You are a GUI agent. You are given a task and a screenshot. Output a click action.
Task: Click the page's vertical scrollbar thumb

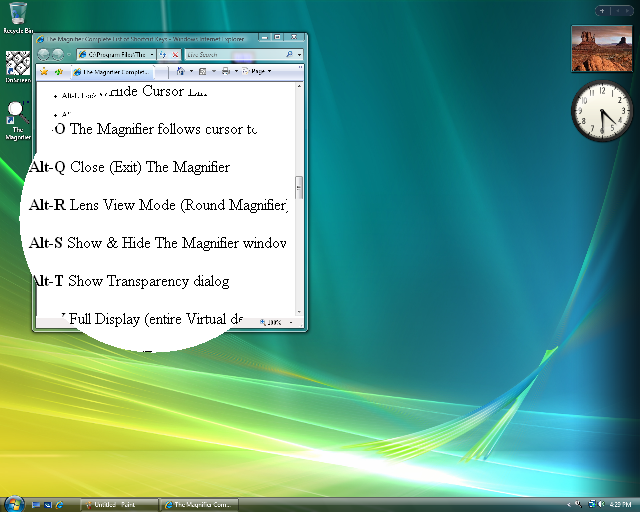pos(299,187)
